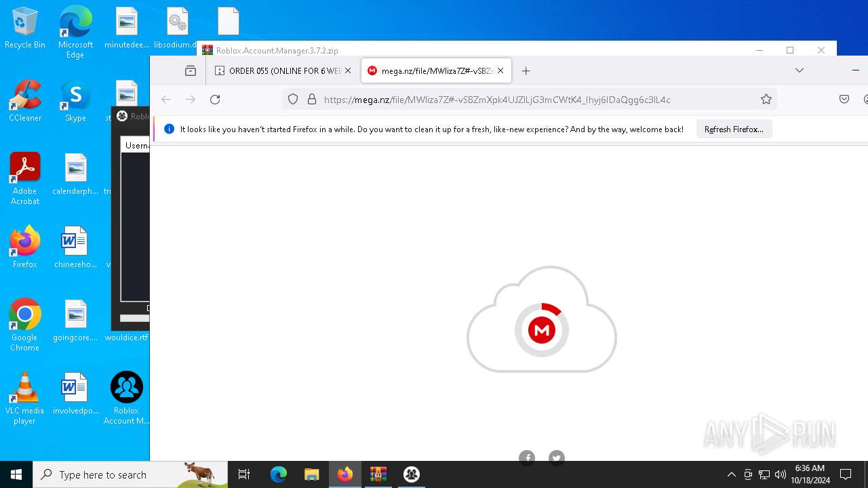Minimize the WinRAR Roblox.Account.Manager.3.7.2.zip window

coord(759,50)
